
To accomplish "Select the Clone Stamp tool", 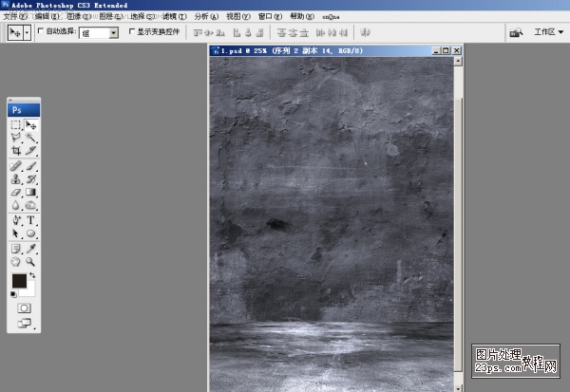I will coord(15,179).
